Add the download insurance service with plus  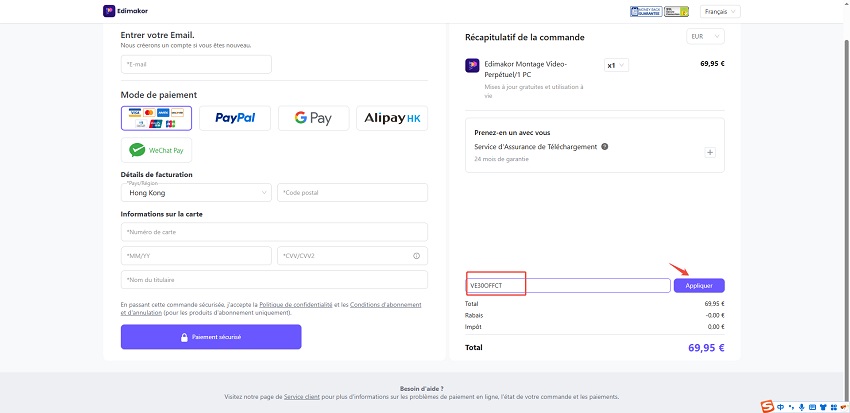coord(710,153)
